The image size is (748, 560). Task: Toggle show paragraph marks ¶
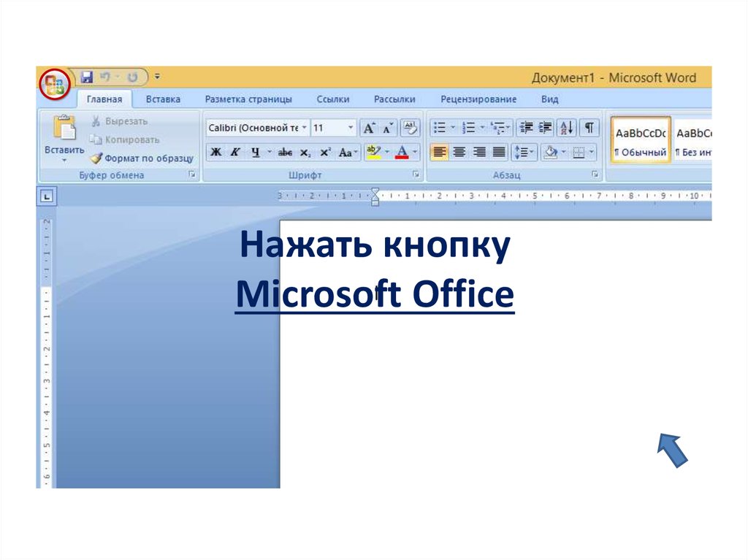click(589, 127)
